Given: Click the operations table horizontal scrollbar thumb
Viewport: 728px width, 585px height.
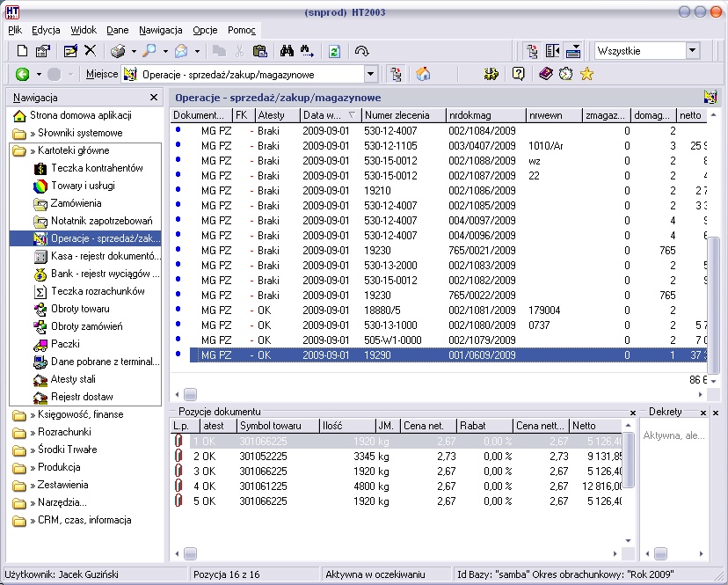Looking at the screenshot, I should 191,394.
